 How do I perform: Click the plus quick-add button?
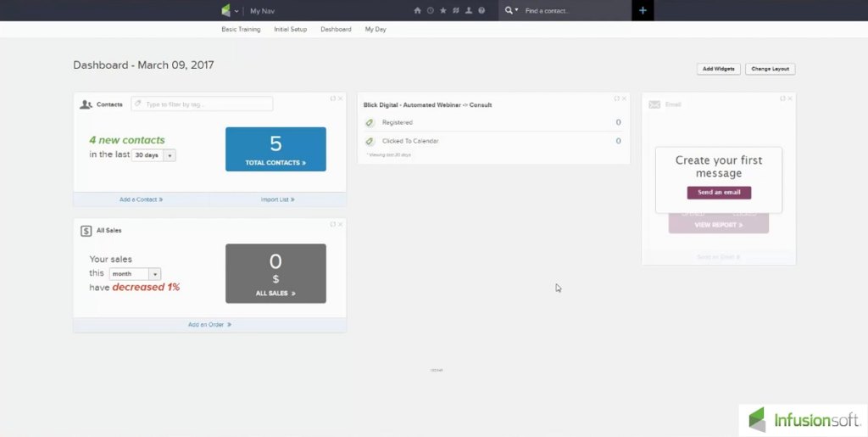click(x=643, y=10)
